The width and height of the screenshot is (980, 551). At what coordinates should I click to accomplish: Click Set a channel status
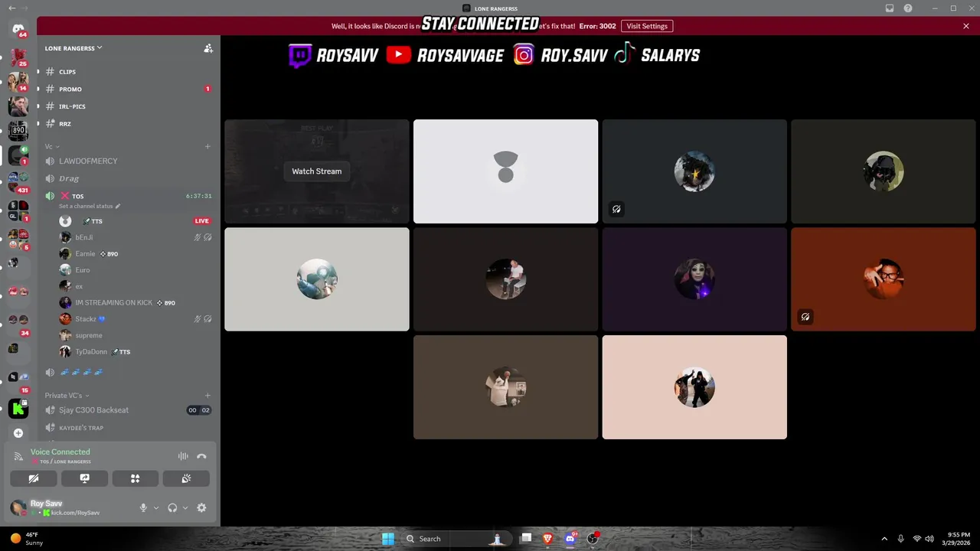(x=87, y=207)
